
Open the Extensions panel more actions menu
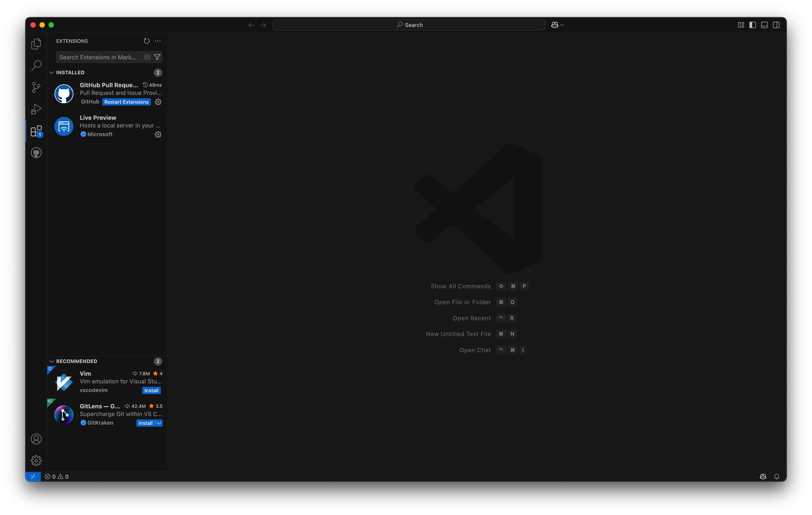157,41
